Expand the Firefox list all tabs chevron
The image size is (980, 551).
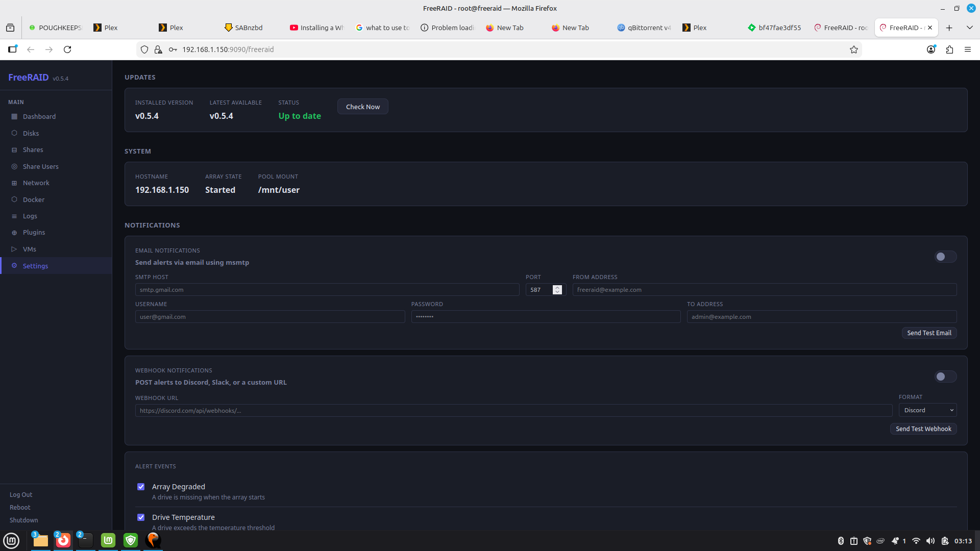coord(969,28)
